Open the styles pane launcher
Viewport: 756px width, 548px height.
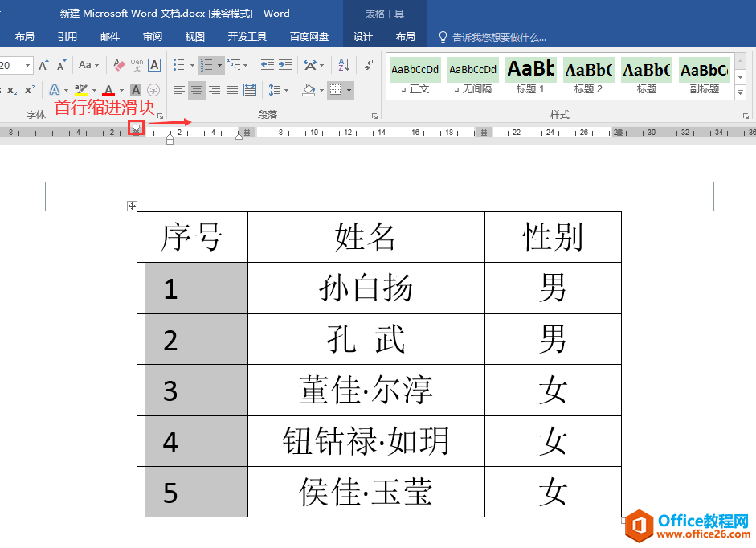click(x=746, y=116)
